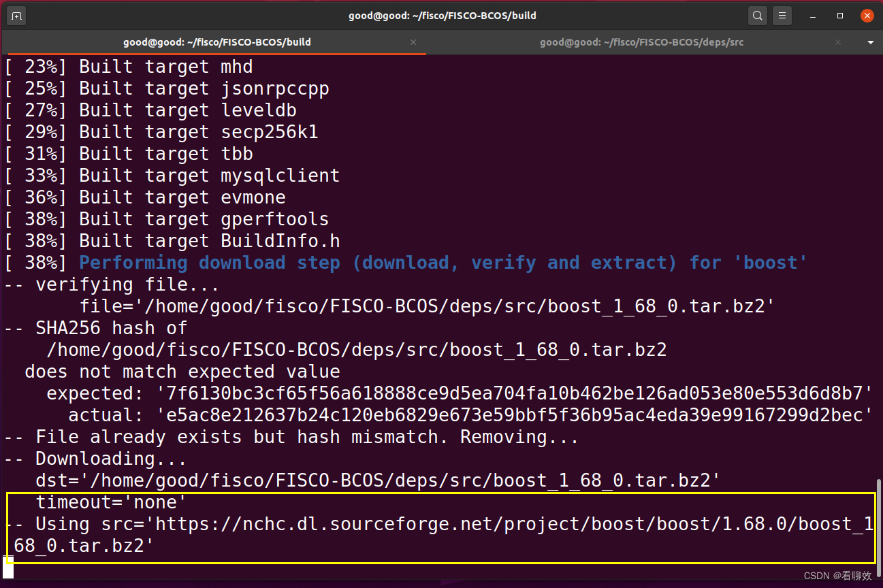Click the line 'Built target secp256k1'
The height and width of the screenshot is (588, 883).
[x=161, y=132]
